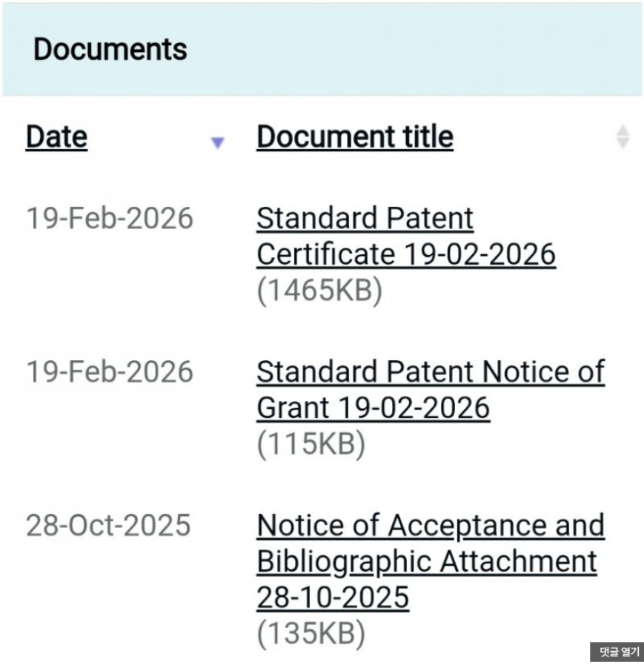Sort by the Document title column header
This screenshot has width=644, height=671.
(354, 137)
